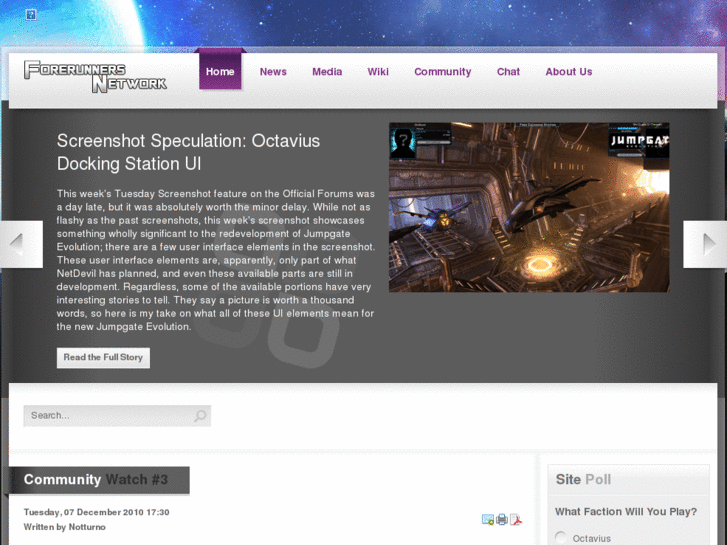Click the broken image icon at top left
The image size is (727, 545).
31,15
